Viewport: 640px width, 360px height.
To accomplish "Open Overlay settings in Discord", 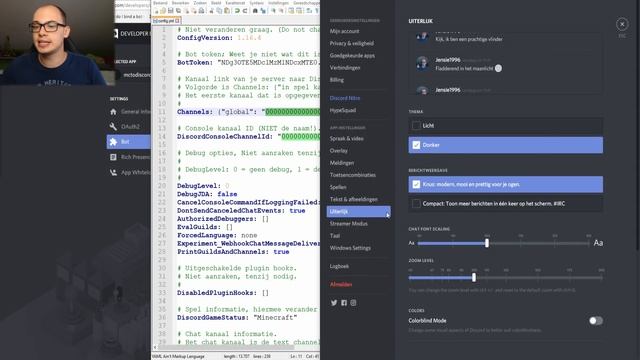I will tap(339, 151).
